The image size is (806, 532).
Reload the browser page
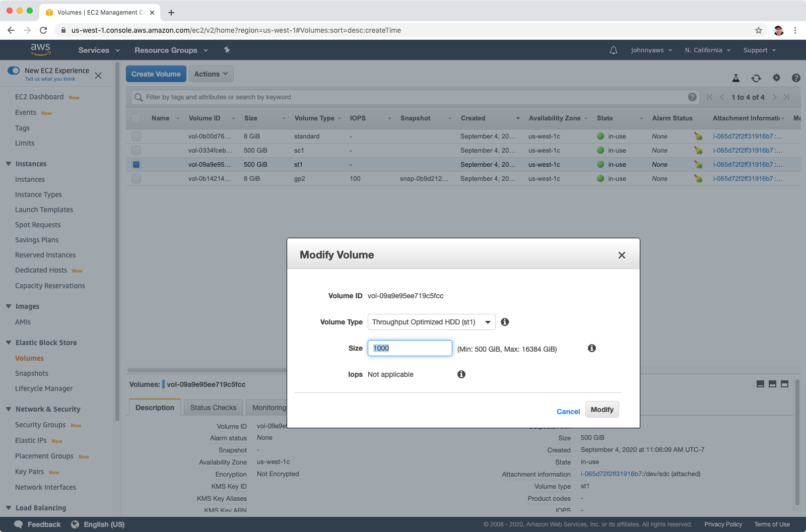tap(43, 30)
